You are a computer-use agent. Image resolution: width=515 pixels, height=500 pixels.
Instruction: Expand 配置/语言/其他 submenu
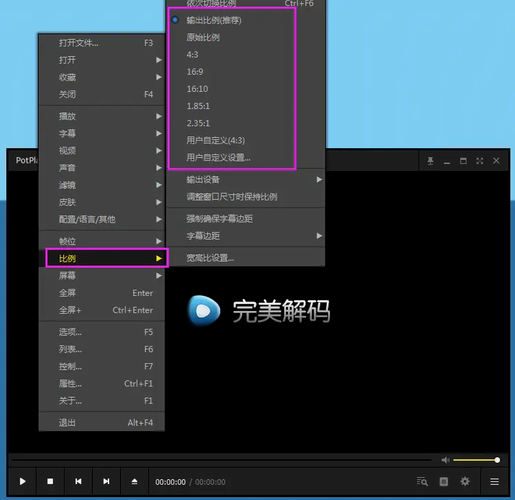pos(102,219)
